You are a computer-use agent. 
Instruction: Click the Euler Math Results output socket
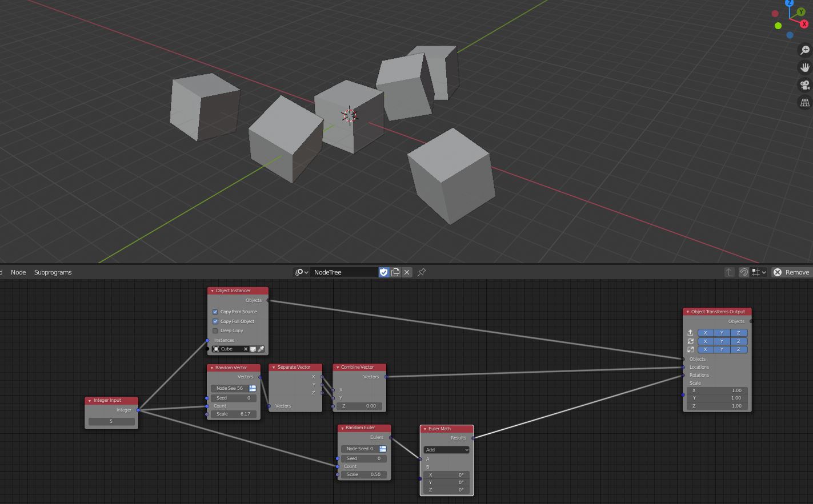tap(473, 438)
